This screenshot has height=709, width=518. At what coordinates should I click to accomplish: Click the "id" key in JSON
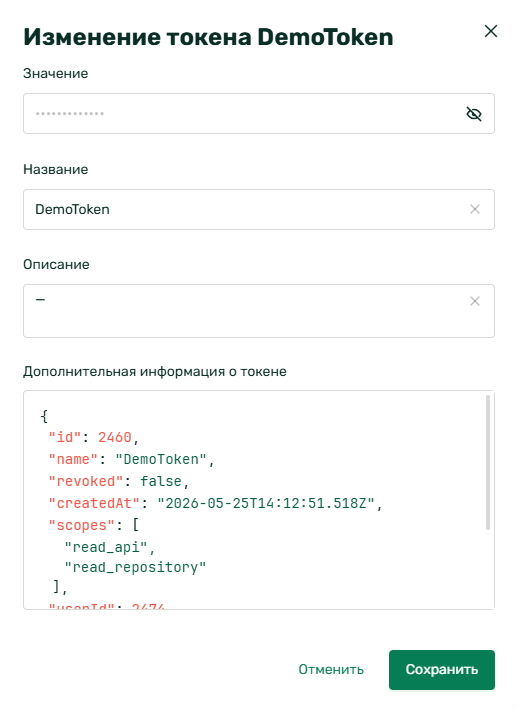65,437
